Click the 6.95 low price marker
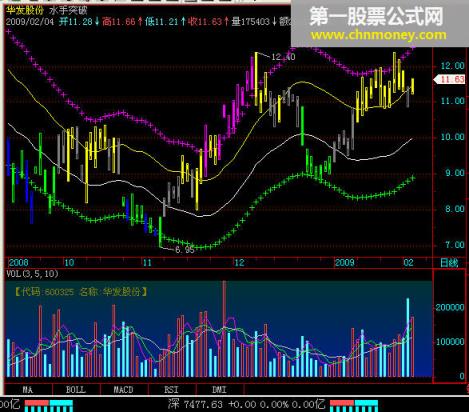Image resolution: width=469 pixels, height=412 pixels. (185, 250)
